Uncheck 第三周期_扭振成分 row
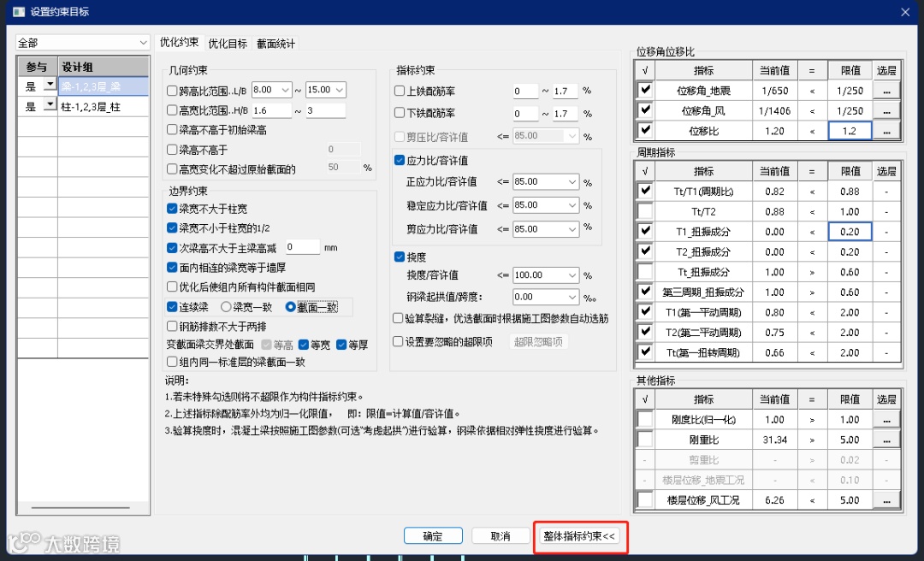This screenshot has height=561, width=924. [645, 292]
